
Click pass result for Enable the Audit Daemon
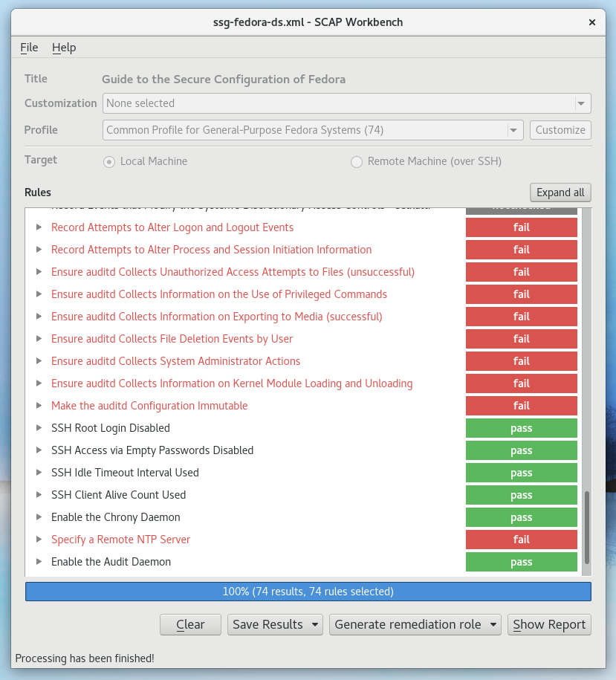coord(522,562)
